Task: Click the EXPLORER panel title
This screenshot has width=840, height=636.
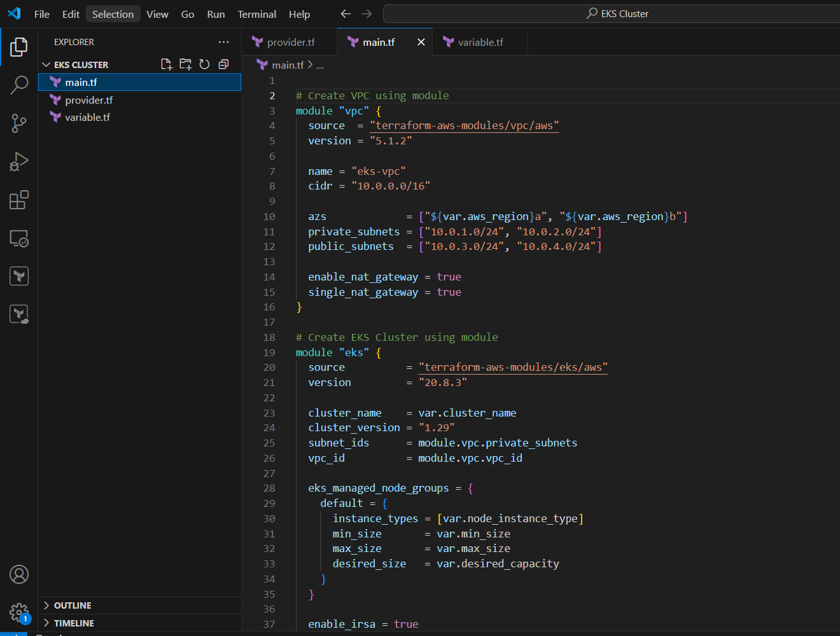Action: pos(74,42)
